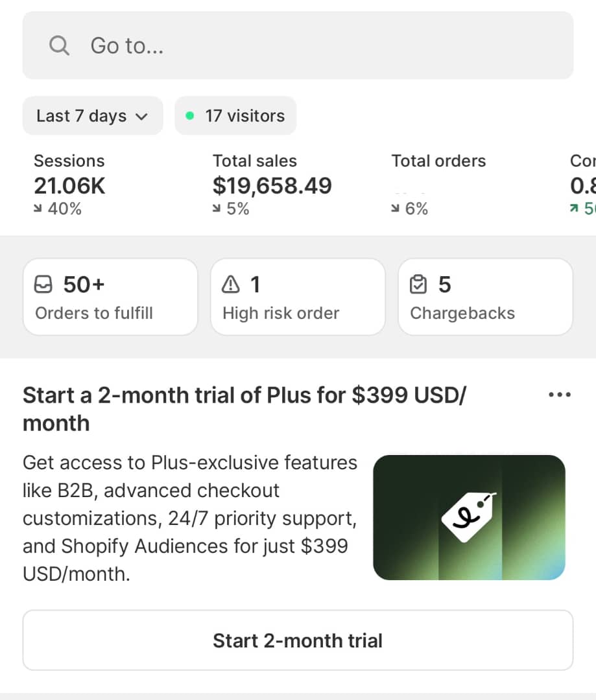Click the chevron beside Last 7 days
596x700 pixels.
click(141, 117)
